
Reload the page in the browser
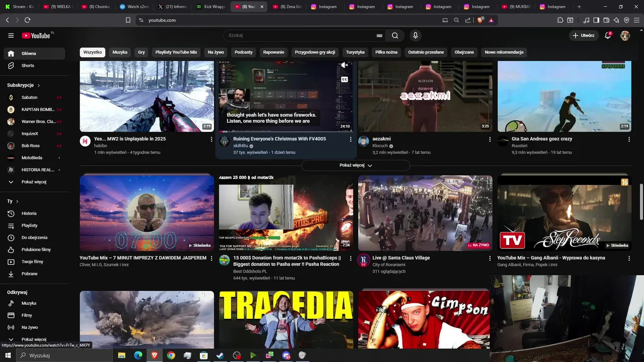coord(27,20)
